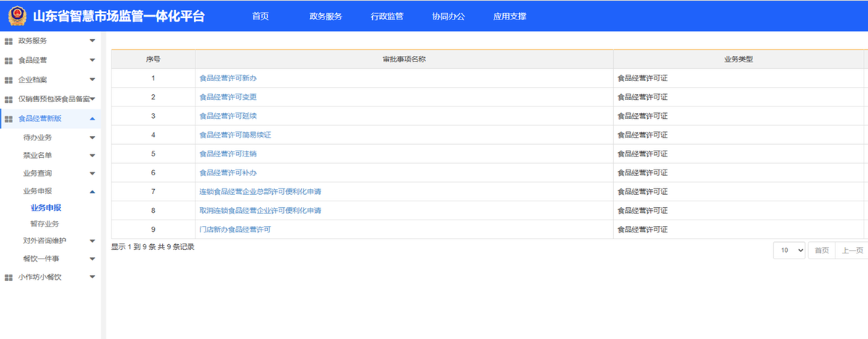This screenshot has height=339, width=868.
Task: Expand the 餐饮一件事 submenu
Action: coord(92,259)
